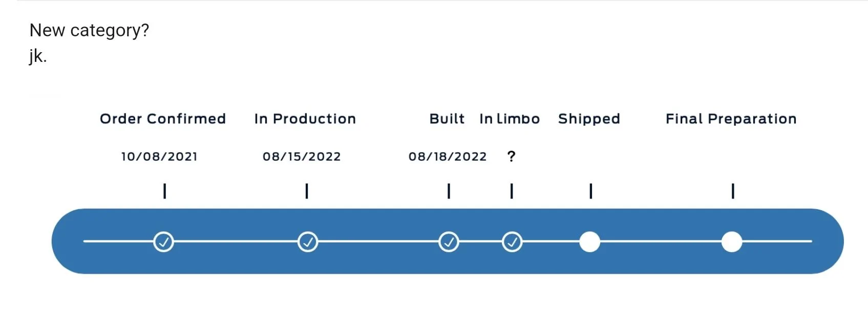
Task: Click the Order Confirmed checkmark circle
Action: pyautogui.click(x=163, y=241)
